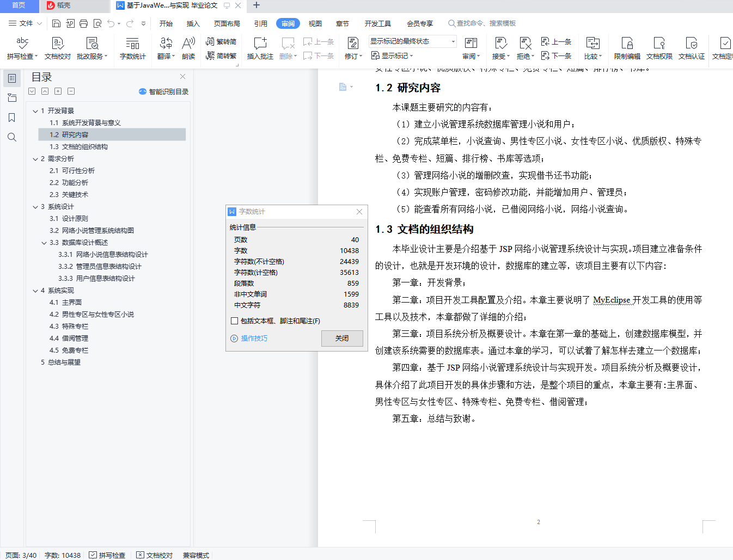Open 限制编辑 restrict editing tool

[627, 48]
